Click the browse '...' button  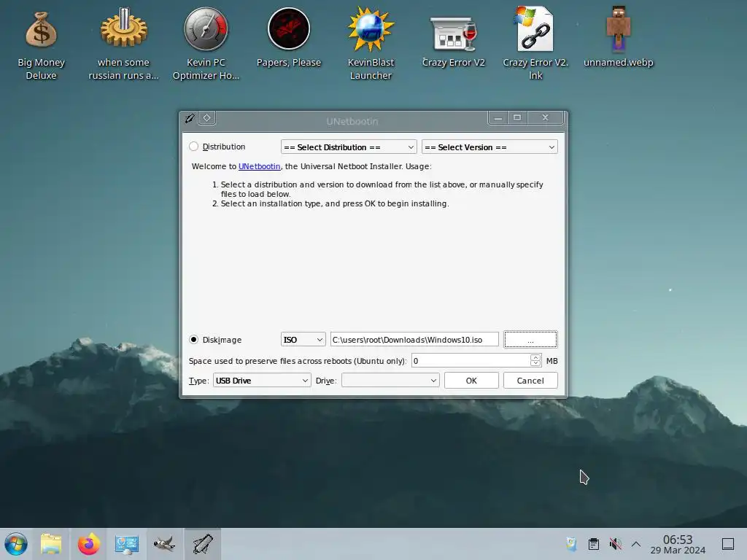(x=530, y=340)
